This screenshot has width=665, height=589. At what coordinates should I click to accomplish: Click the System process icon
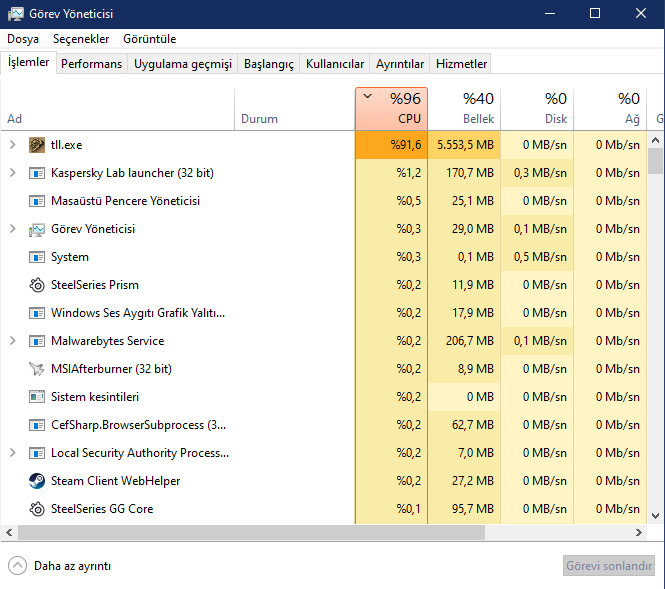pos(37,257)
